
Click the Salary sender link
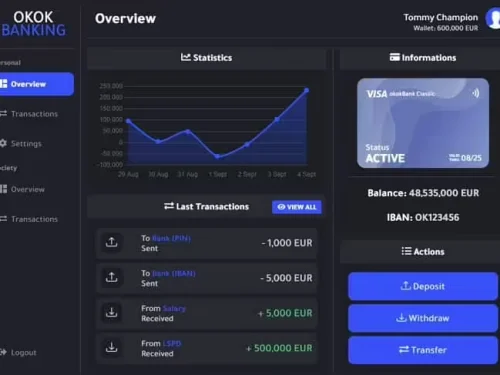(x=174, y=309)
